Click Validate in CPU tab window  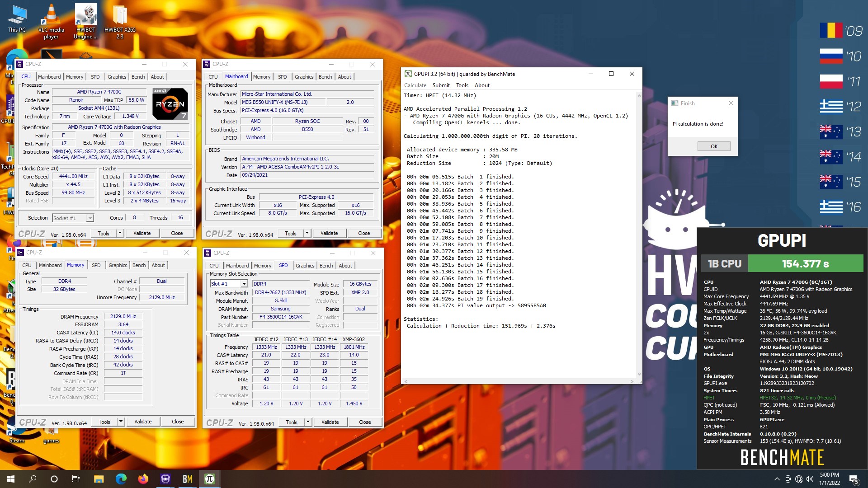click(x=142, y=233)
